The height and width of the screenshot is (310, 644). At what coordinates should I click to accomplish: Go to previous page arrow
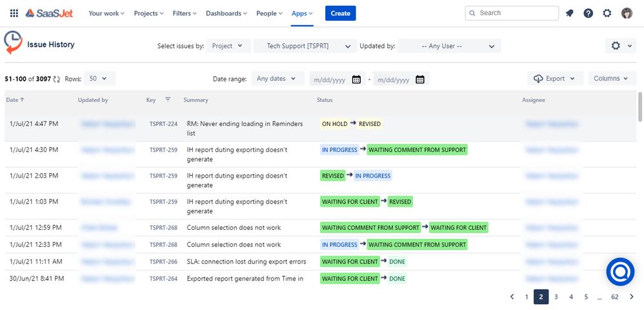pos(512,297)
